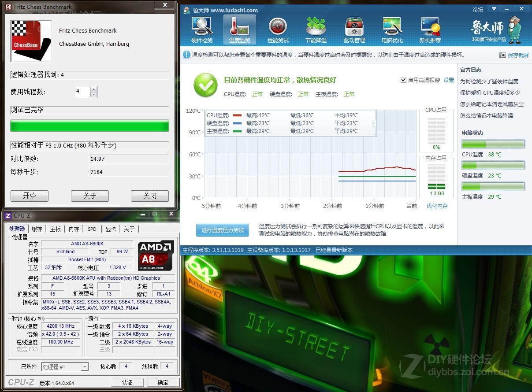The image size is (532, 392).
Task: Open the 论坛 forum link in Ludashi
Action: 478,9
